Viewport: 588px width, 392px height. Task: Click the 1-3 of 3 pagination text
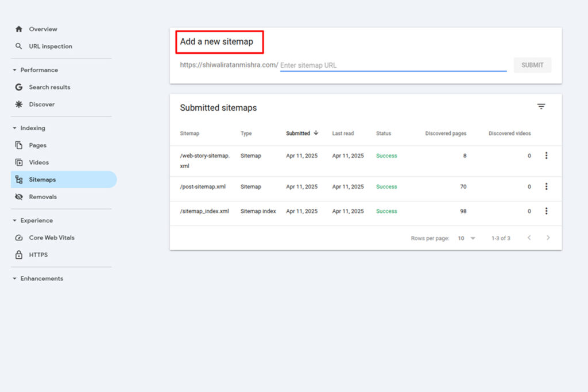pyautogui.click(x=501, y=238)
